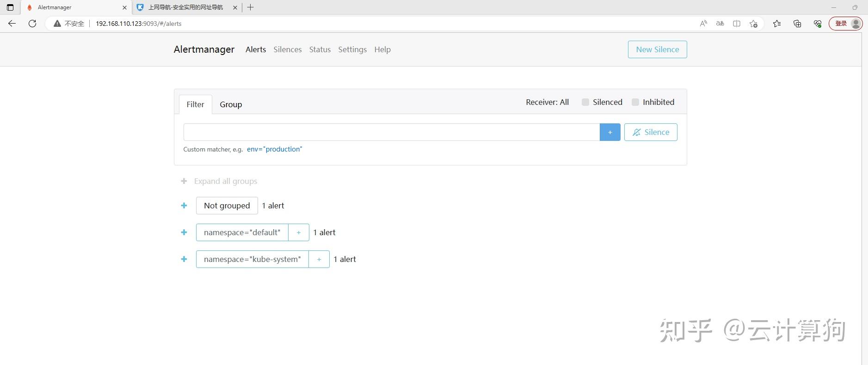The height and width of the screenshot is (365, 868).
Task: Use the env="production" example matcher
Action: [x=275, y=149]
